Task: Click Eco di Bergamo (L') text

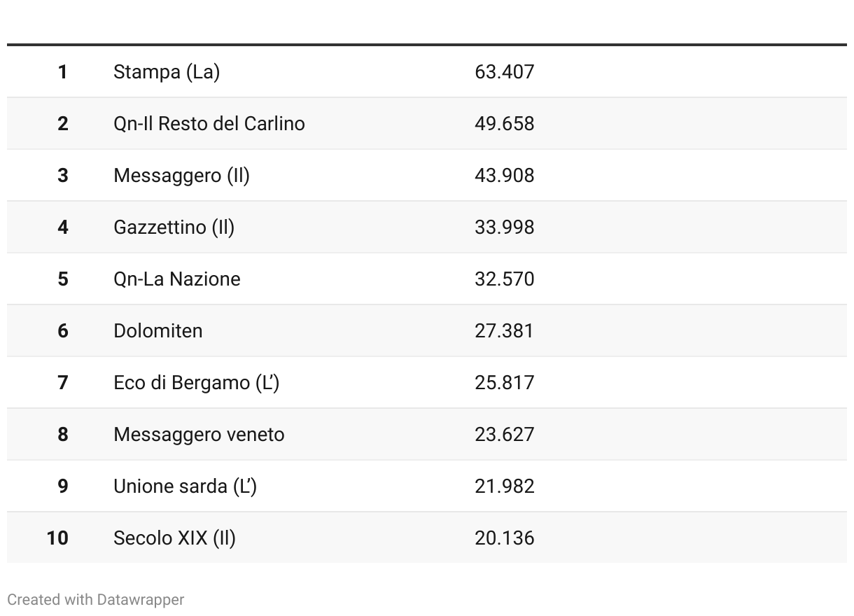Action: tap(196, 382)
